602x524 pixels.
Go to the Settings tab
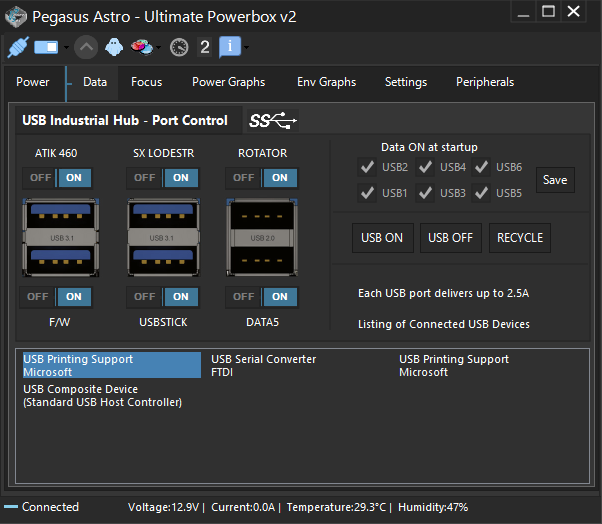click(406, 82)
